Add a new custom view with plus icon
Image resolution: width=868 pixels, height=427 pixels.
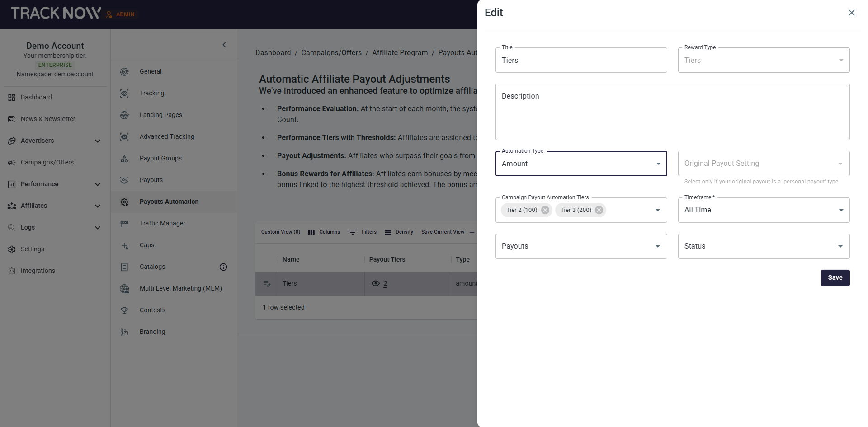pos(472,232)
